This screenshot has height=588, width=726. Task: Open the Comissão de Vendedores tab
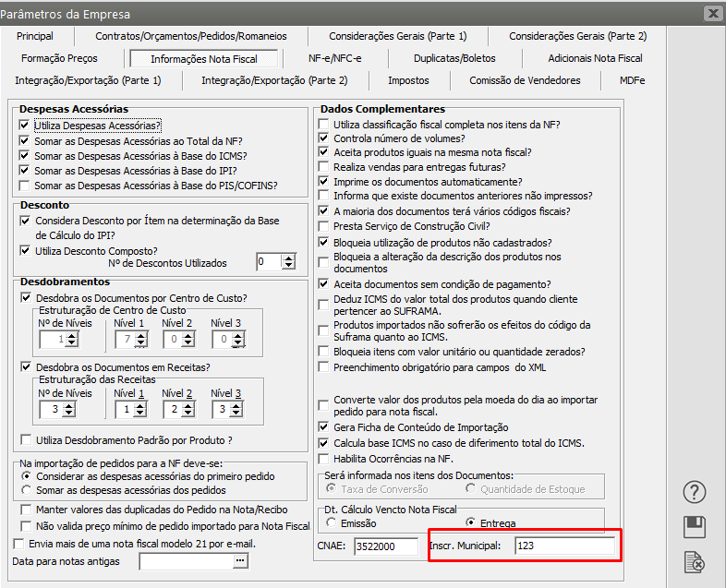[525, 80]
